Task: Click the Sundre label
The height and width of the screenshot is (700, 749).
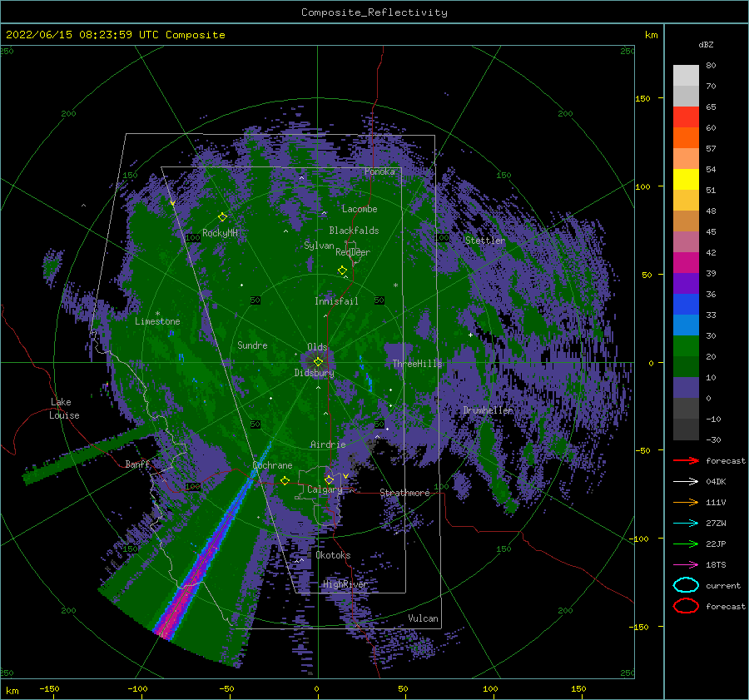Action: point(252,345)
